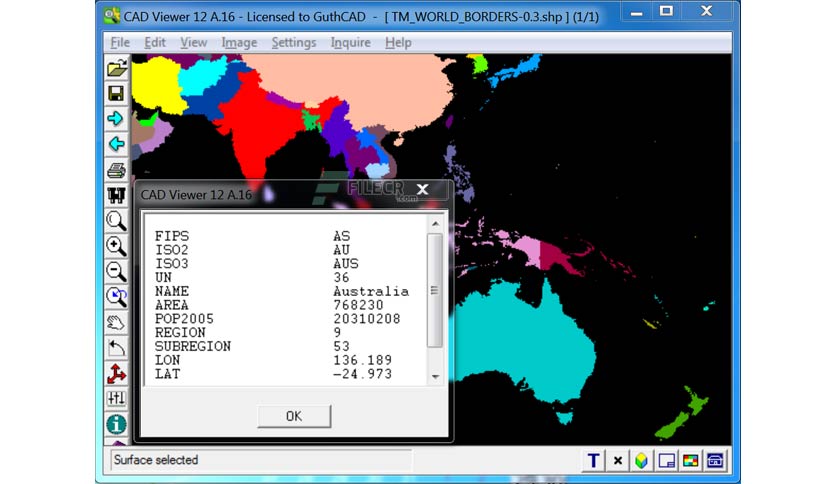
Task: Click the SUBREGION field label
Action: pos(193,347)
